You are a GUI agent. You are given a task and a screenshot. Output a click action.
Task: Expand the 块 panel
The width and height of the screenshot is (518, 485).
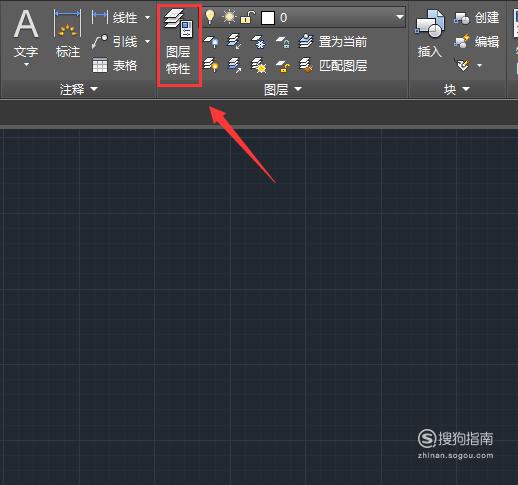(x=457, y=89)
